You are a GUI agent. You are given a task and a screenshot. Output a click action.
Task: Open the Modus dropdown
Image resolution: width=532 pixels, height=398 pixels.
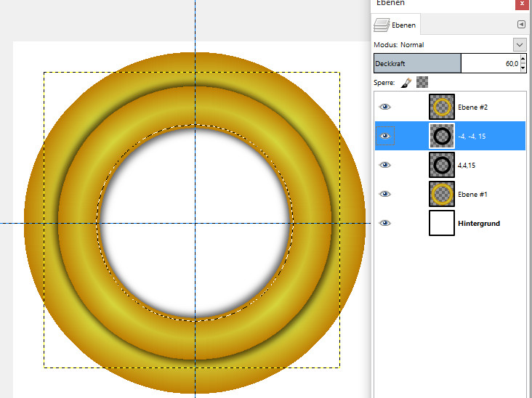pos(520,44)
